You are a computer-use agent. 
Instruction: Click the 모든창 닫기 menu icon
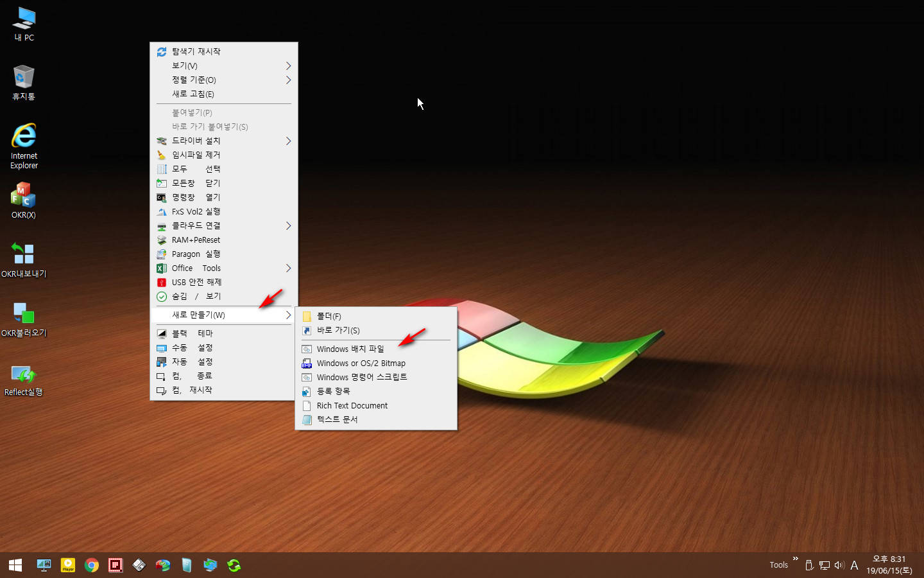pyautogui.click(x=162, y=183)
